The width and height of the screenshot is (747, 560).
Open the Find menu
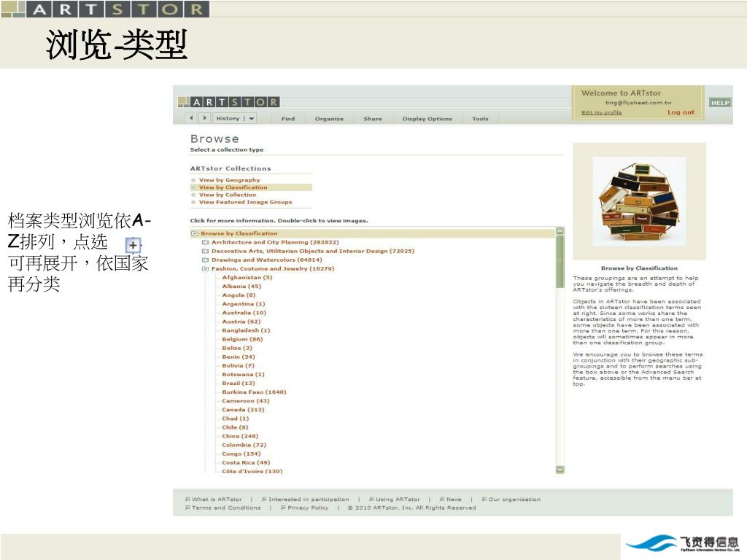pyautogui.click(x=288, y=119)
